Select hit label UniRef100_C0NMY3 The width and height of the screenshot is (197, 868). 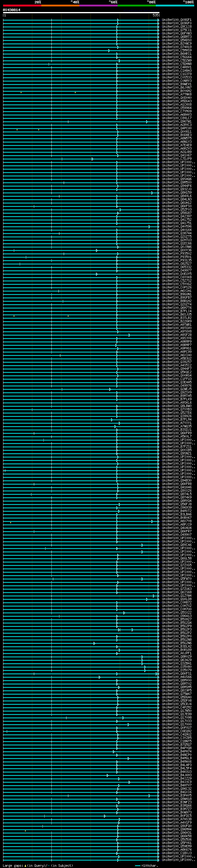click(x=177, y=81)
